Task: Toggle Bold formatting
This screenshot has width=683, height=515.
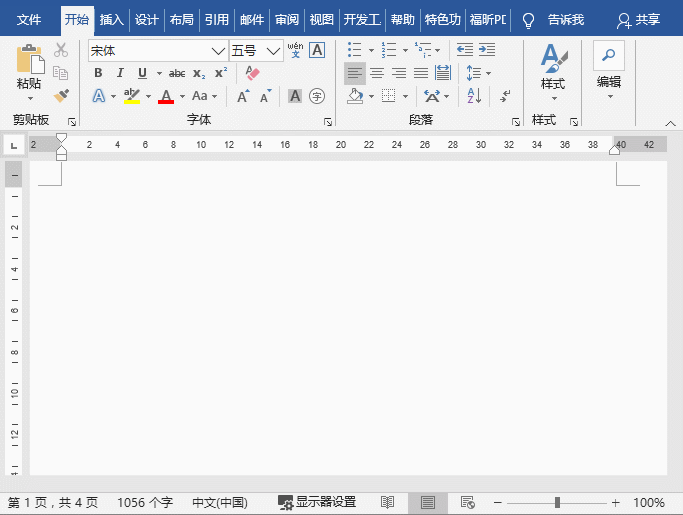Action: point(98,73)
